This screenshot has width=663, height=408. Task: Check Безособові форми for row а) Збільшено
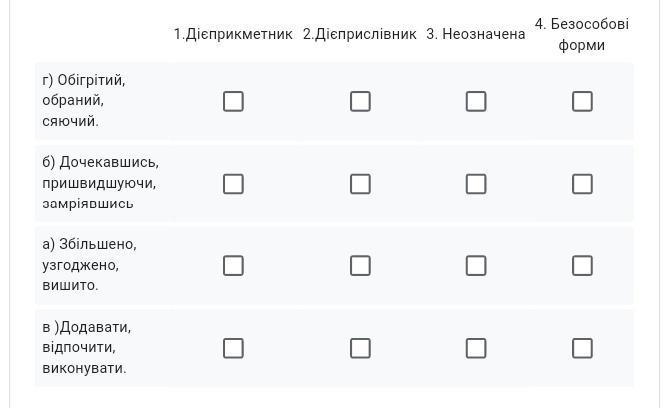pos(582,266)
